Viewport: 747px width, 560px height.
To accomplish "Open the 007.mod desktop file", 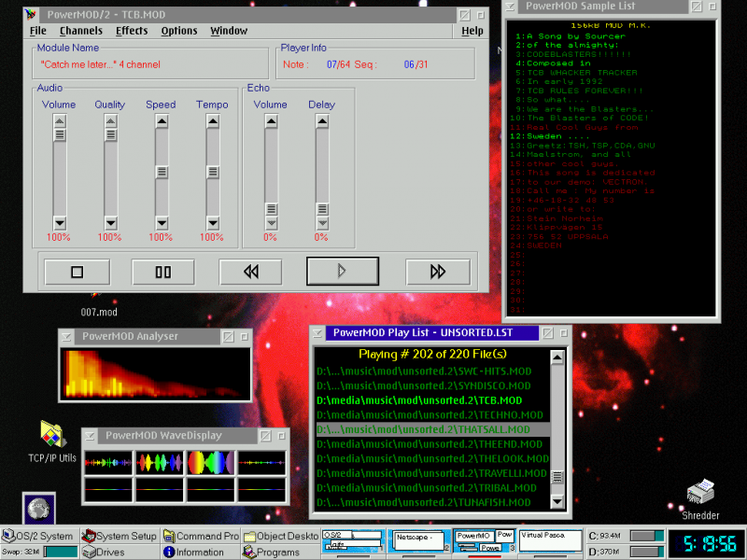I will point(99,305).
